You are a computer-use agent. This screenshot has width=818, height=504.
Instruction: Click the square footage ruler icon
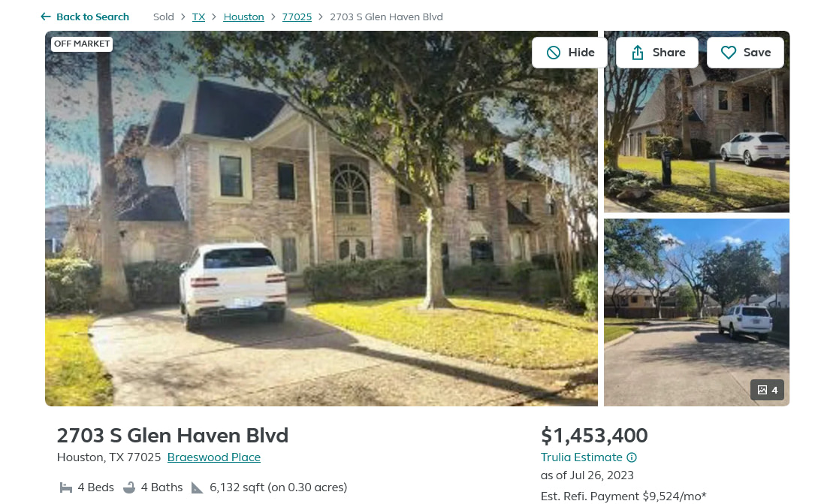pos(198,487)
